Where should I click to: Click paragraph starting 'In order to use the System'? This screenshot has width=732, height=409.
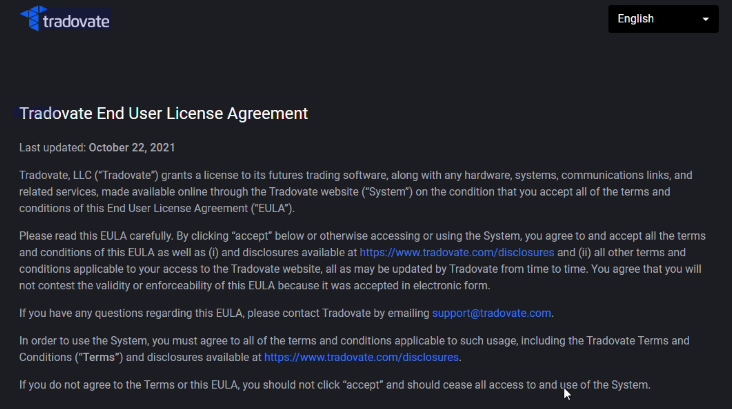point(354,349)
